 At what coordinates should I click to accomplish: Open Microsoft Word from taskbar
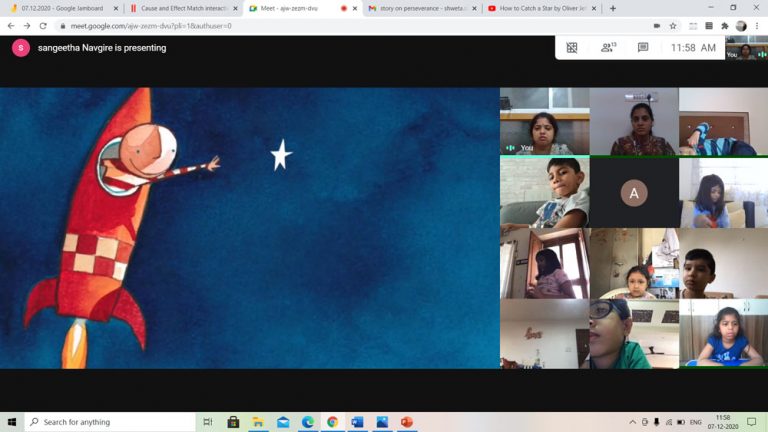point(358,422)
